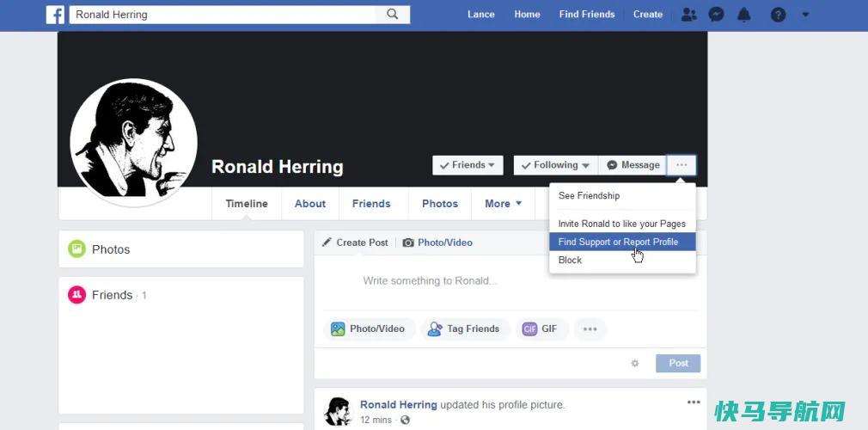Go to Lance profile link
The image size is (868, 430).
(x=481, y=15)
